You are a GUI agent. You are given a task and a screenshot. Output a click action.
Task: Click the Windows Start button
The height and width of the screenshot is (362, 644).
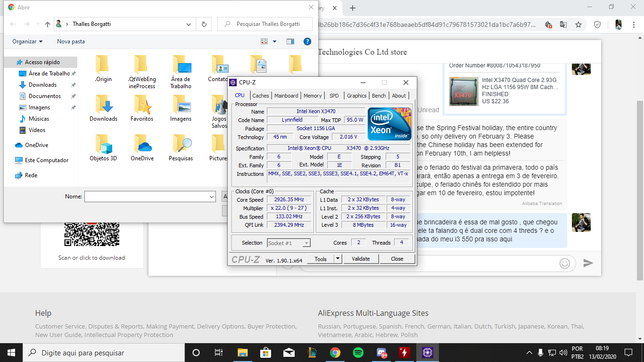pos(11,353)
